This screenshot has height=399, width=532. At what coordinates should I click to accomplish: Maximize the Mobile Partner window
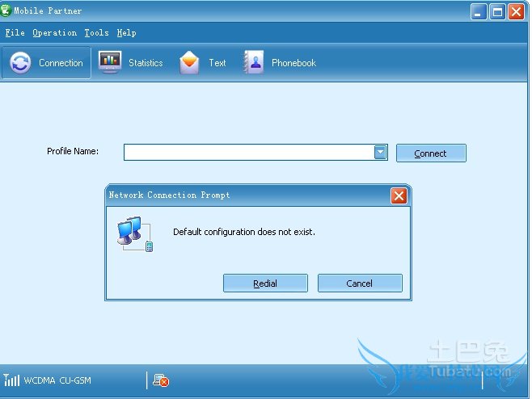497,12
